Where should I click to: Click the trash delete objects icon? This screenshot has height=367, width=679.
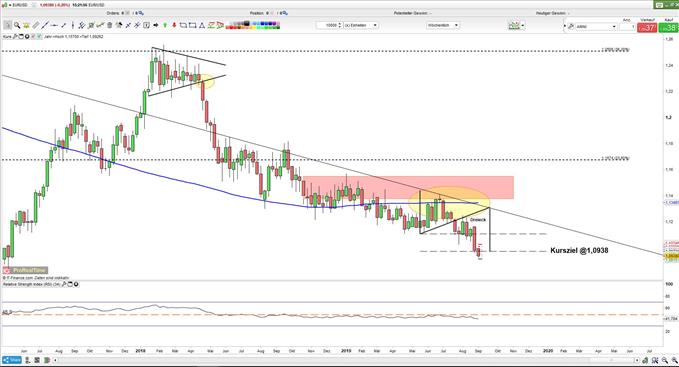[x=109, y=26]
